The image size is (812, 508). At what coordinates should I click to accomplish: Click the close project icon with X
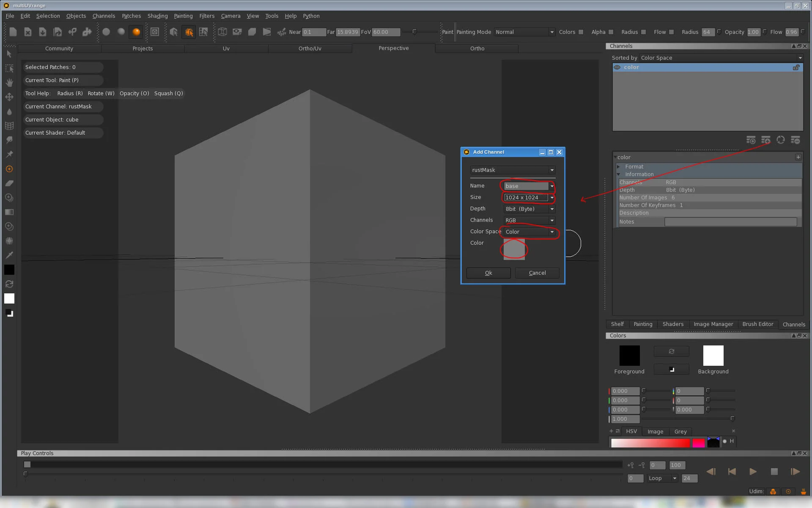[x=28, y=32]
